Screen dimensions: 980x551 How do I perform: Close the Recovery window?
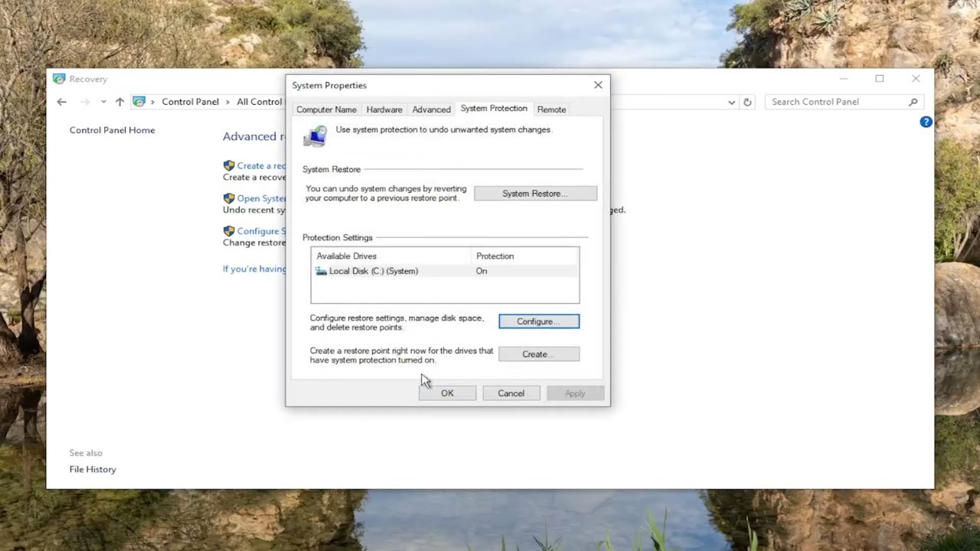click(x=916, y=79)
